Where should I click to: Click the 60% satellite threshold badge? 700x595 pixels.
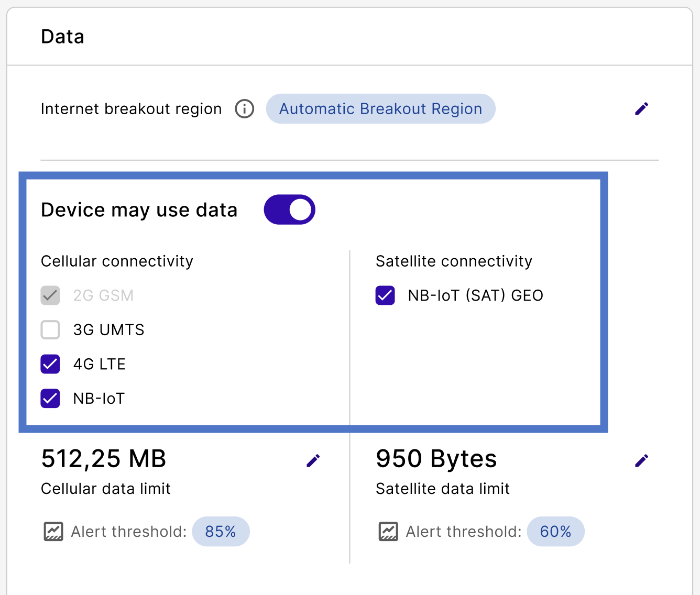pos(555,532)
